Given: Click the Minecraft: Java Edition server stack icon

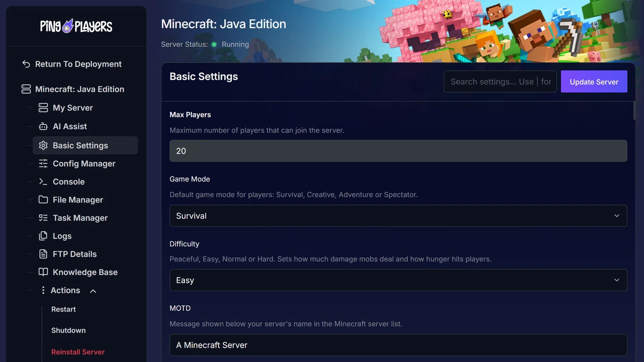Looking at the screenshot, I should click(26, 89).
